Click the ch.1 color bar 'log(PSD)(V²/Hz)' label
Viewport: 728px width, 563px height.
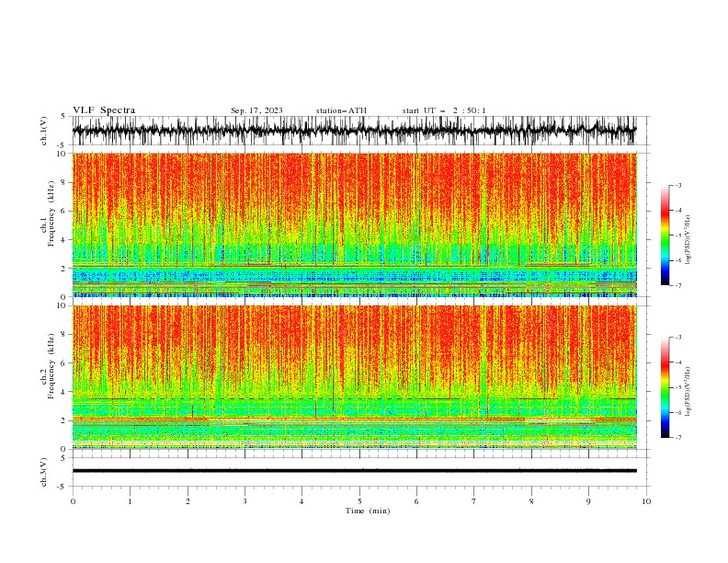tap(688, 240)
